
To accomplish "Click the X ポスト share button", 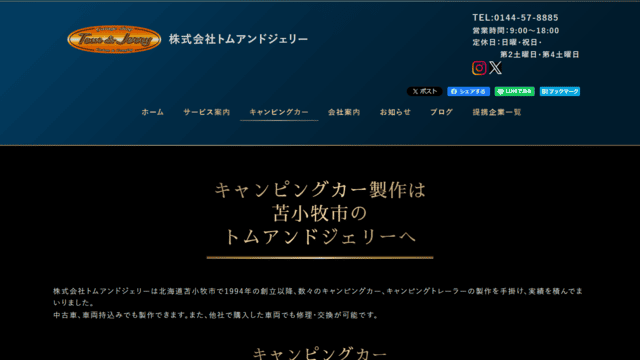I will pos(424,91).
